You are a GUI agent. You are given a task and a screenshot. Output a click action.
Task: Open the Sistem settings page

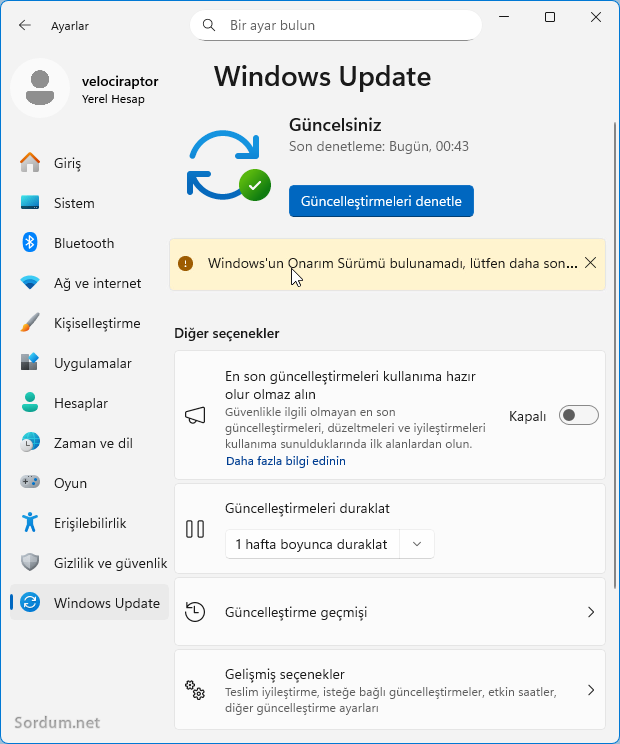click(x=74, y=203)
